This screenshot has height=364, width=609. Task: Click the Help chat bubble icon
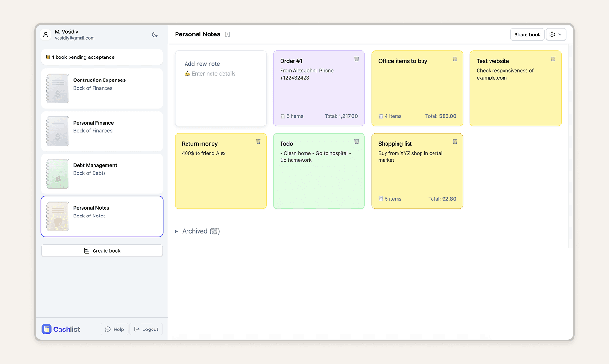108,329
